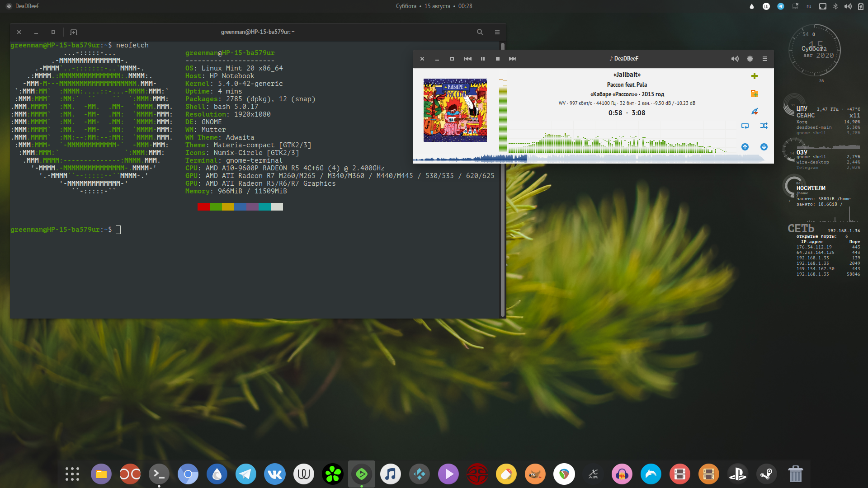Click the «Jailbait» track title
The image size is (868, 488).
(627, 75)
